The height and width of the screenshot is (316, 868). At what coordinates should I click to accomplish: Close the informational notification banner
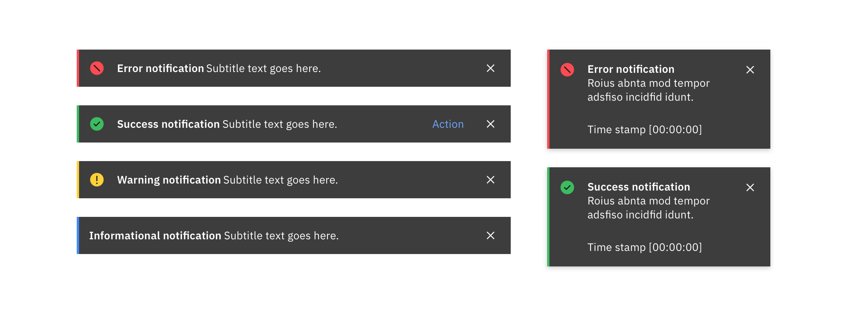point(490,235)
